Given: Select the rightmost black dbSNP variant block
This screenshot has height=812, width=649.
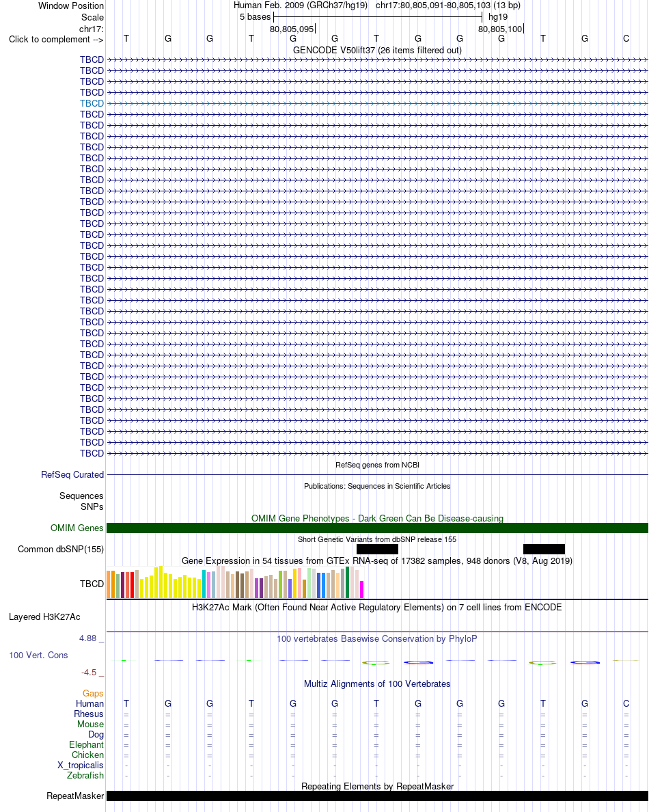Looking at the screenshot, I should click(544, 550).
